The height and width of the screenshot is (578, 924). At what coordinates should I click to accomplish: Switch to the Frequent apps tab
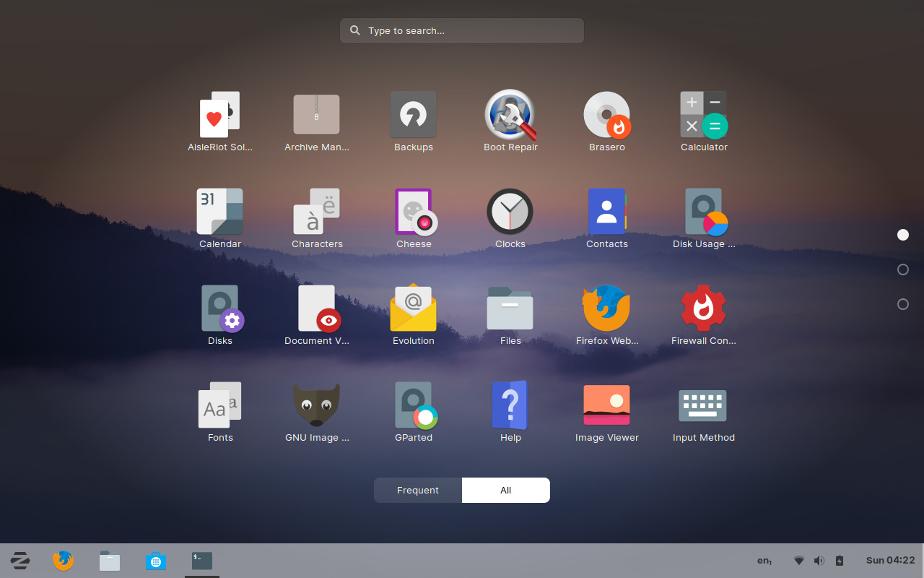417,490
